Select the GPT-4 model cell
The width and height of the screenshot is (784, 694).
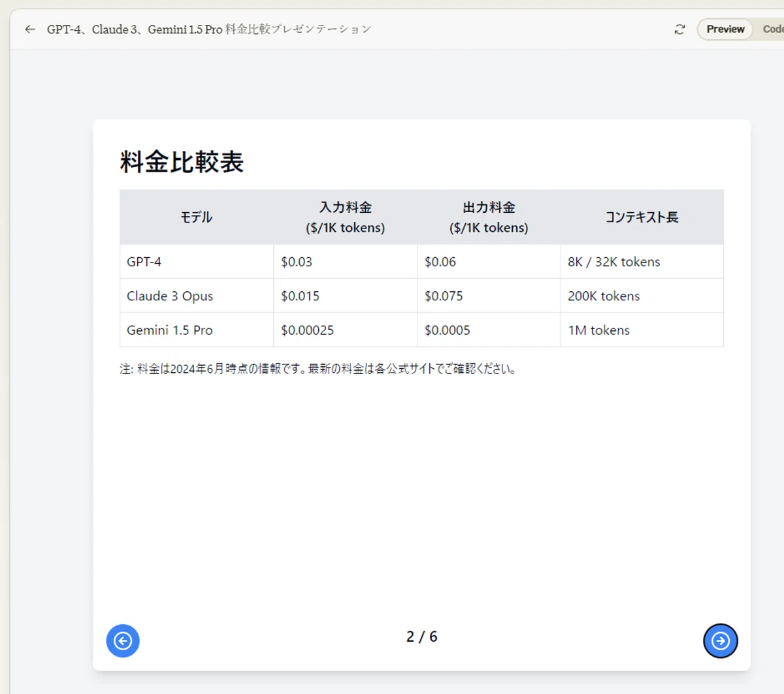(x=197, y=262)
